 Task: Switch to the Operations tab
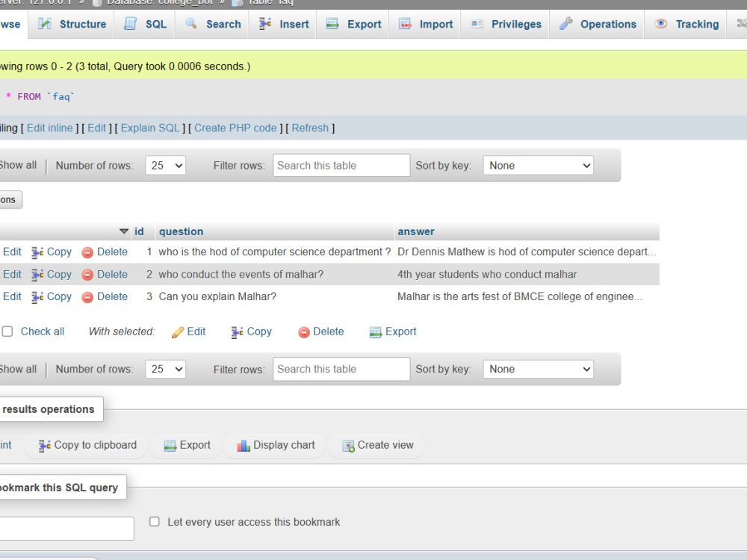point(598,24)
